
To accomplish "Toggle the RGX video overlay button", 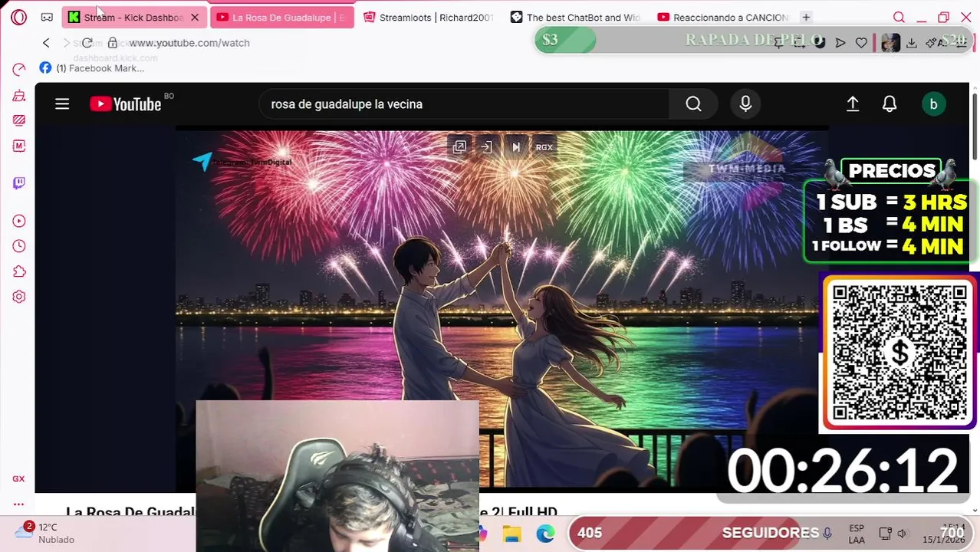I will coord(544,147).
